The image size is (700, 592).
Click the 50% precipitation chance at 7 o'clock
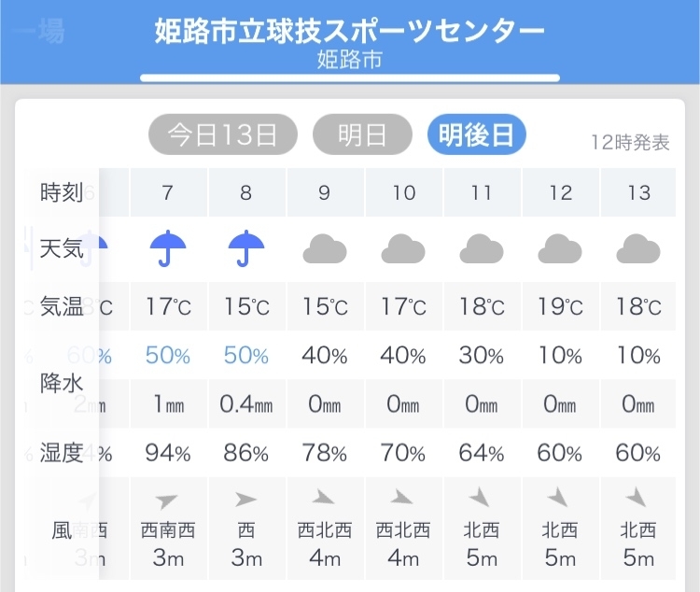coord(168,356)
